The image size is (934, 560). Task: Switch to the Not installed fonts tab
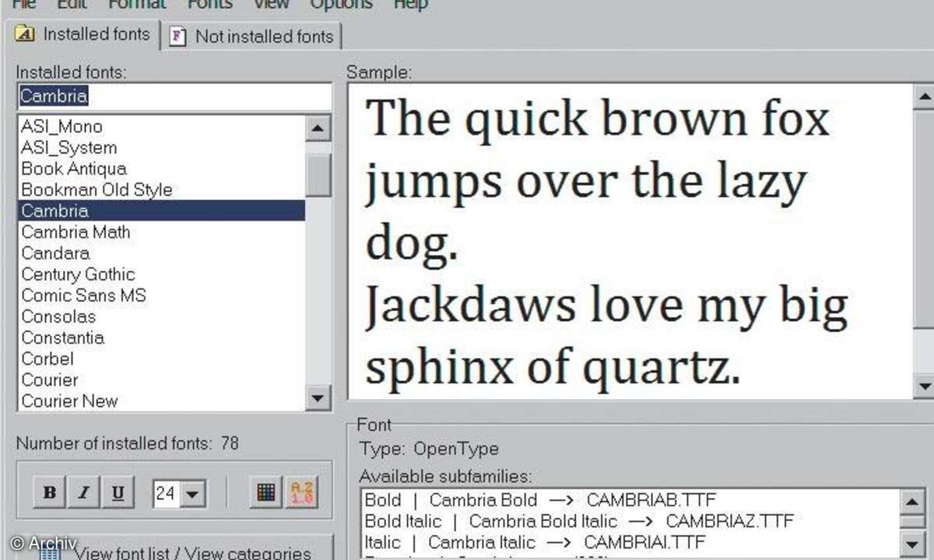(x=251, y=36)
